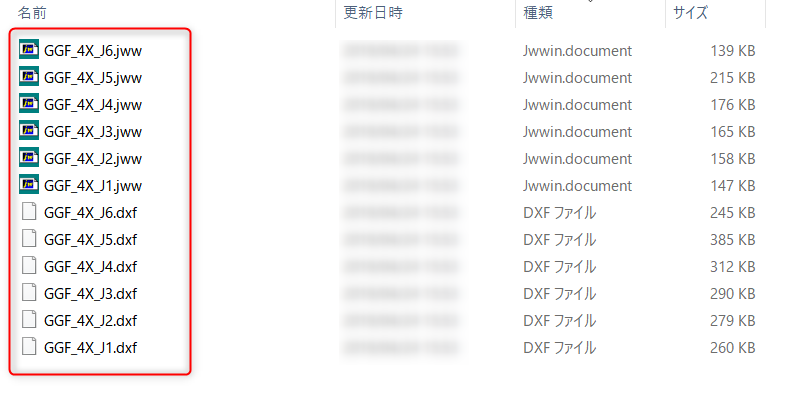Select the GGF_4X_J6.dxf blank file icon
Viewport: 789px width, 401px height.
click(x=29, y=212)
